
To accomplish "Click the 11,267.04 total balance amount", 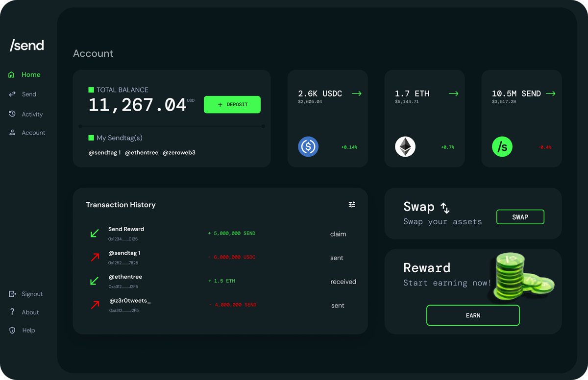I will [x=137, y=105].
